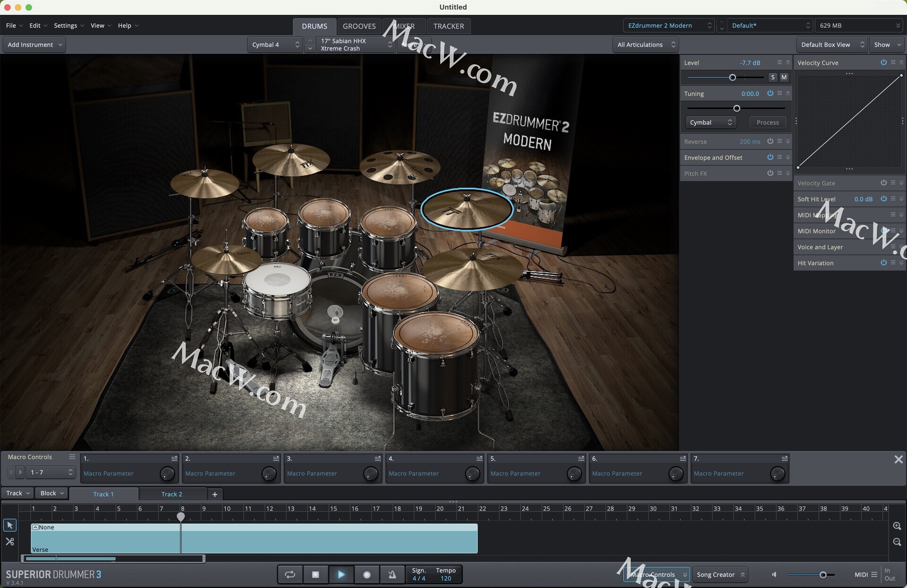
Task: Toggle Envelope and Offset power button
Action: click(770, 157)
